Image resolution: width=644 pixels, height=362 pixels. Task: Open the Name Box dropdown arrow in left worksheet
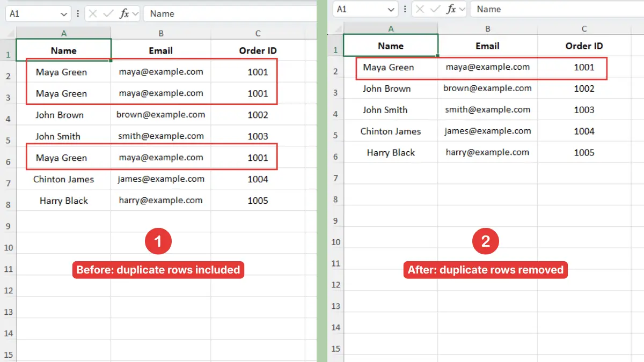(64, 14)
